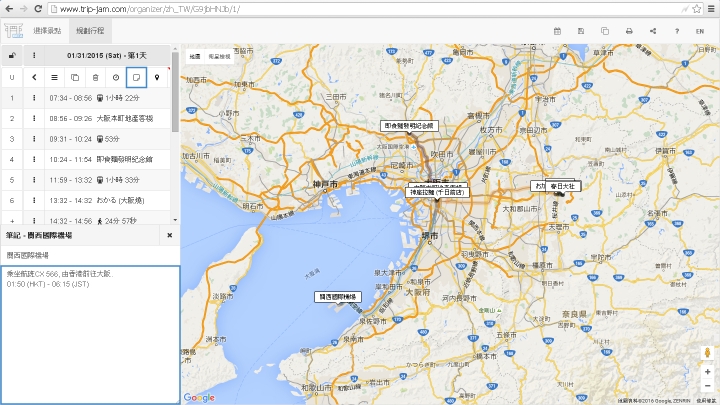
Task: Click the duplicate trip icon in top toolbar
Action: 605,31
